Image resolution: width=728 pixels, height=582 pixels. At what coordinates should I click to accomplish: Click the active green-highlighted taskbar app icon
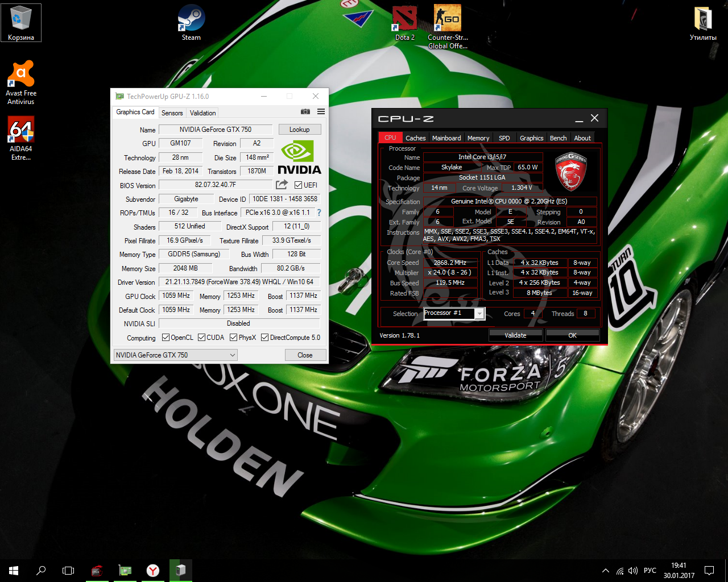coord(181,571)
